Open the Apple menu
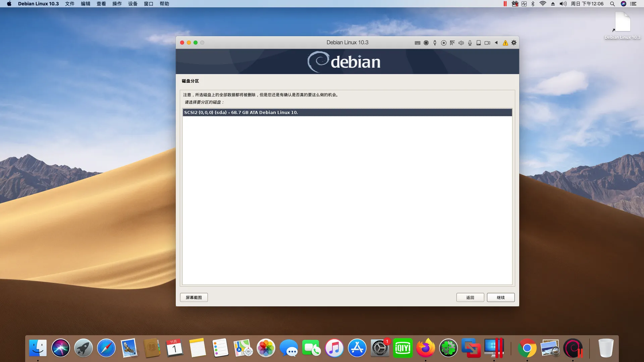Viewport: 644px width, 362px height. (9, 4)
